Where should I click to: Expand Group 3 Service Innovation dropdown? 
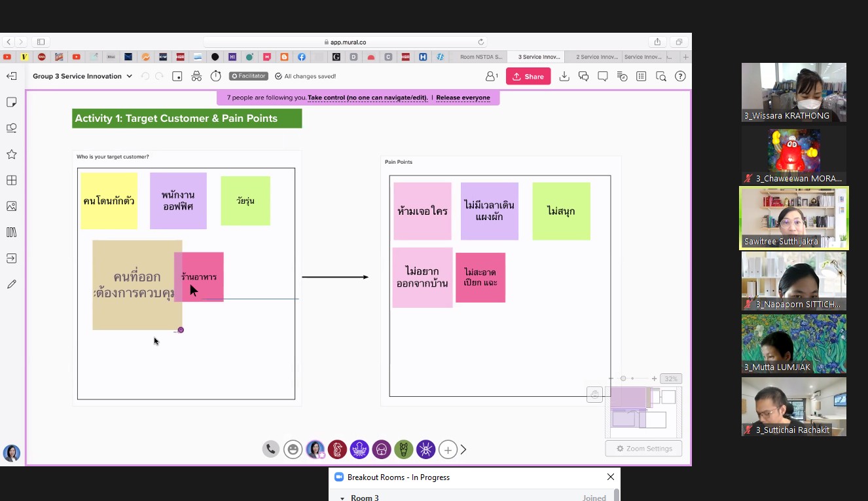coord(129,77)
